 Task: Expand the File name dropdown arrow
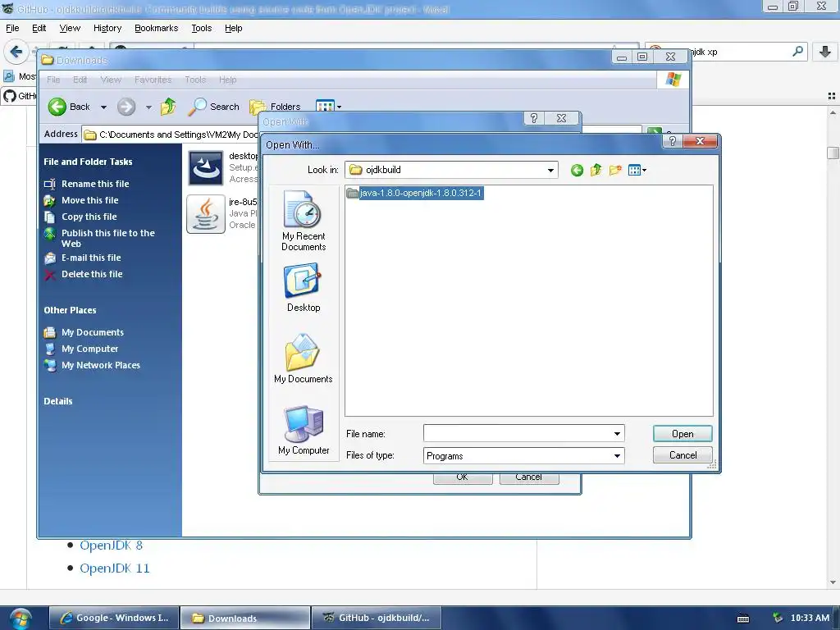coord(617,433)
